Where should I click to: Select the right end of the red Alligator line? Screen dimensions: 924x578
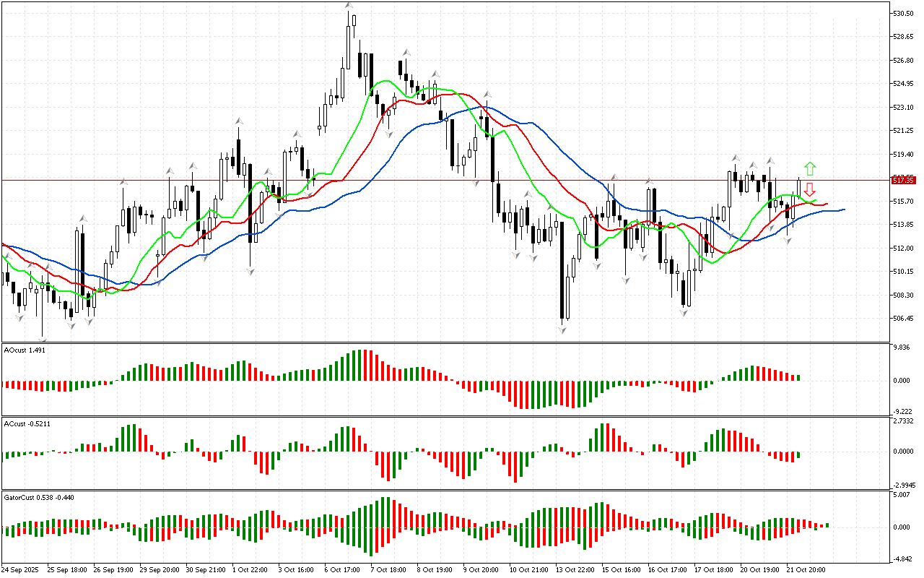pyautogui.click(x=827, y=204)
